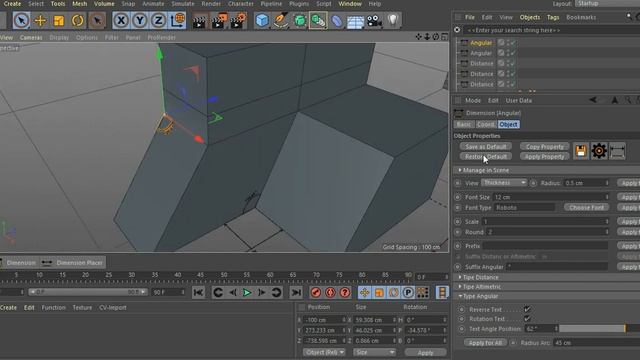Click the Apply Property button

pos(544,157)
